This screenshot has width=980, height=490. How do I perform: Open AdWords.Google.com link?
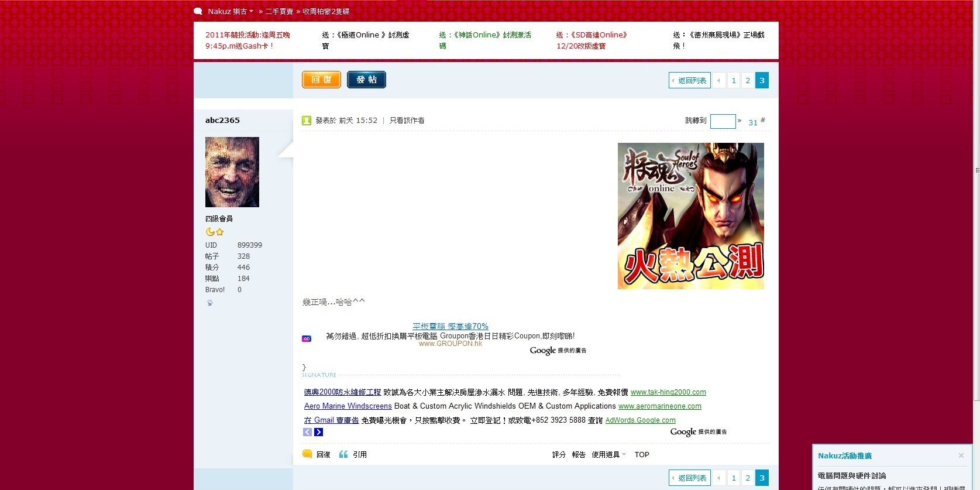coord(641,420)
